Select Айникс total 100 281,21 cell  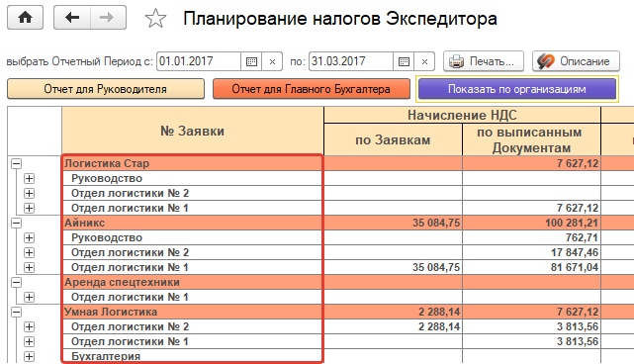point(531,223)
